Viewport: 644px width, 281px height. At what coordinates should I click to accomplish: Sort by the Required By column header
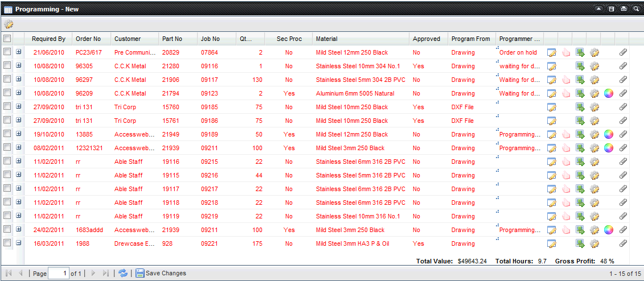pyautogui.click(x=48, y=39)
